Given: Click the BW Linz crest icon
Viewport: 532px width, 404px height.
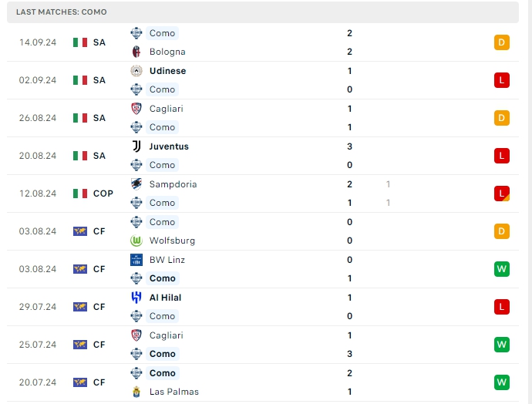Looking at the screenshot, I should [136, 260].
